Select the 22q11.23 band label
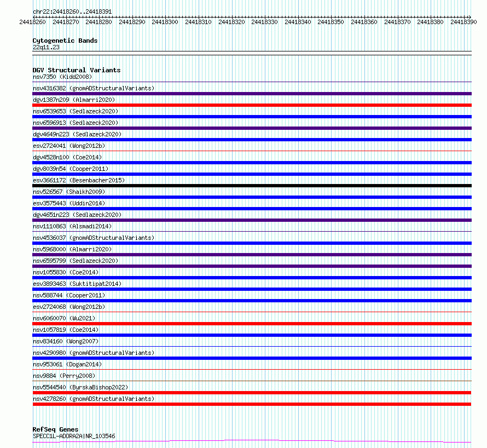This screenshot has height=448, width=487. point(46,47)
